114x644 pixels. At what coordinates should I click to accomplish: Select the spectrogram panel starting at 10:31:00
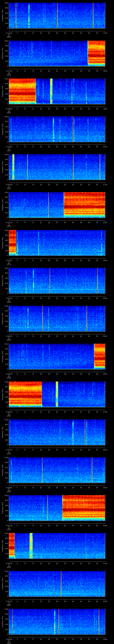pyautogui.click(x=57, y=584)
